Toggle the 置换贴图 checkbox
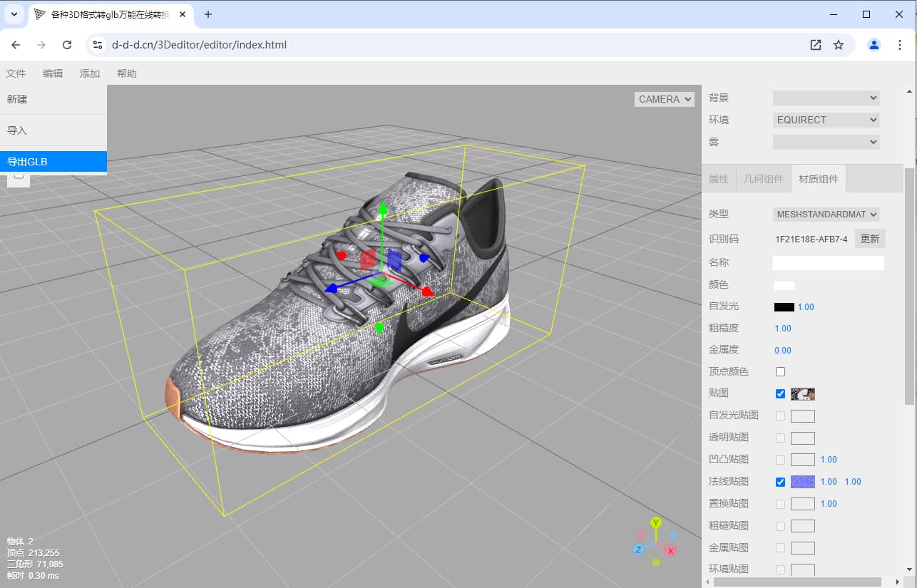The width and height of the screenshot is (917, 588). [x=780, y=504]
